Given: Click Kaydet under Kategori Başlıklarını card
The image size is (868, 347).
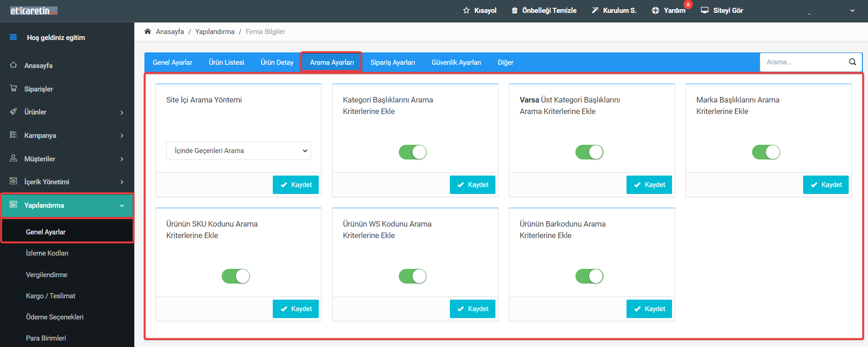Looking at the screenshot, I should (472, 185).
